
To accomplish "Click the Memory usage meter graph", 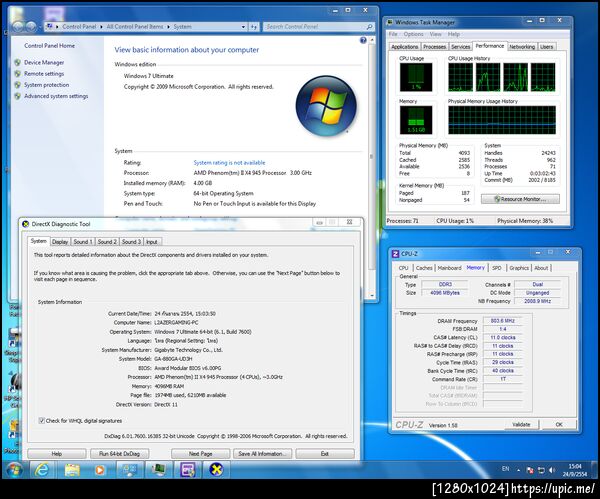I will 416,120.
